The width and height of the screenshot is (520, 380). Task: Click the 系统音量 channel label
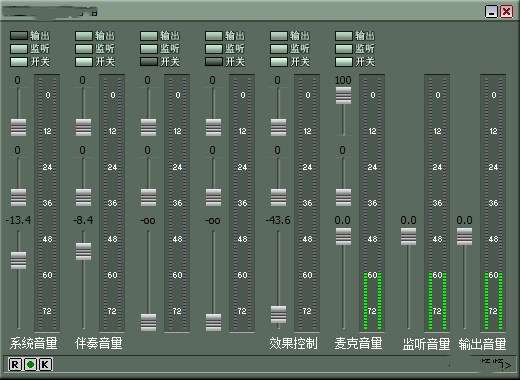click(34, 344)
